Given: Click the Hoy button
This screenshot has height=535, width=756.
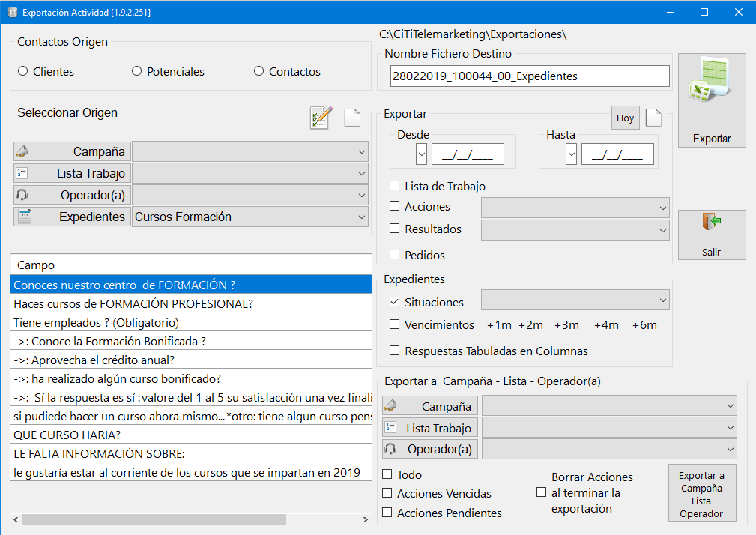Looking at the screenshot, I should pyautogui.click(x=626, y=118).
